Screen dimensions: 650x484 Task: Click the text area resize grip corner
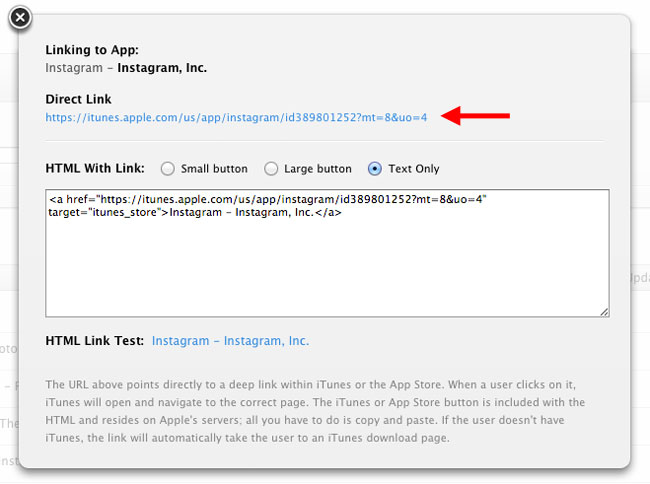coord(604,312)
